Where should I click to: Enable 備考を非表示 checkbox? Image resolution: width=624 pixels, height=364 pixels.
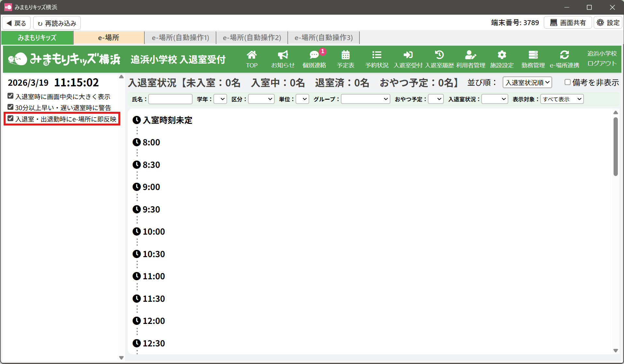pos(567,82)
